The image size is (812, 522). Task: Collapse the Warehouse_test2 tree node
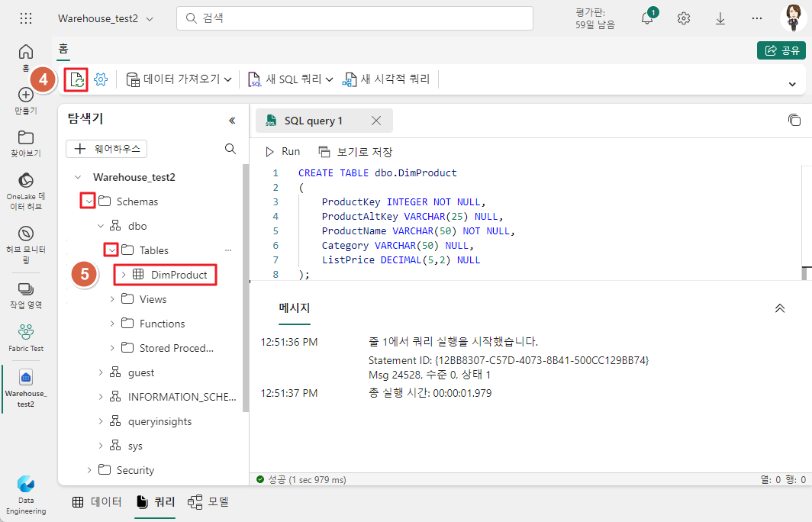point(78,177)
